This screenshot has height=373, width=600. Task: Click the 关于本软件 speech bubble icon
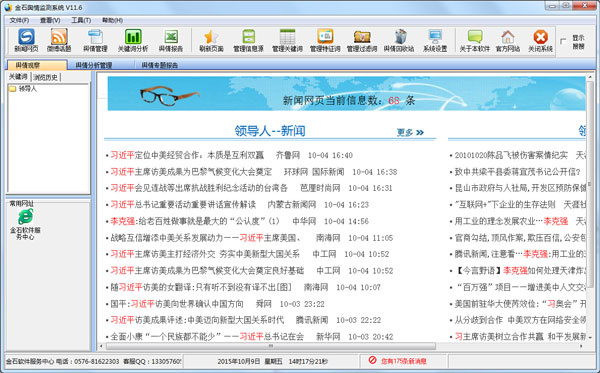[x=474, y=40]
